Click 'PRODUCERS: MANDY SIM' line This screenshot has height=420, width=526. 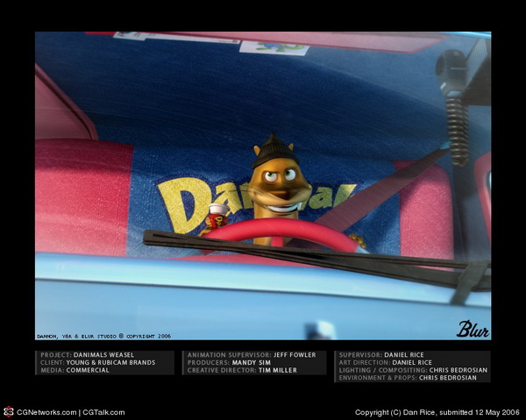pyautogui.click(x=229, y=363)
